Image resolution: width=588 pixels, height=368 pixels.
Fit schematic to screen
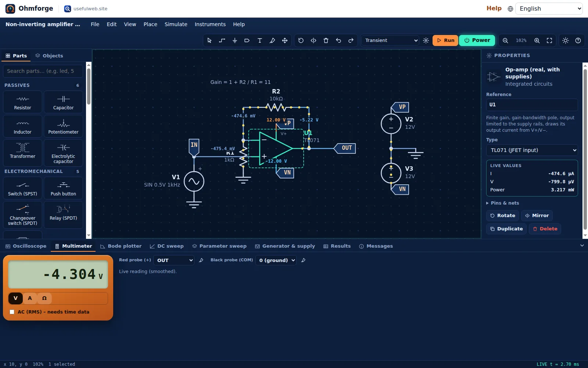pyautogui.click(x=549, y=40)
